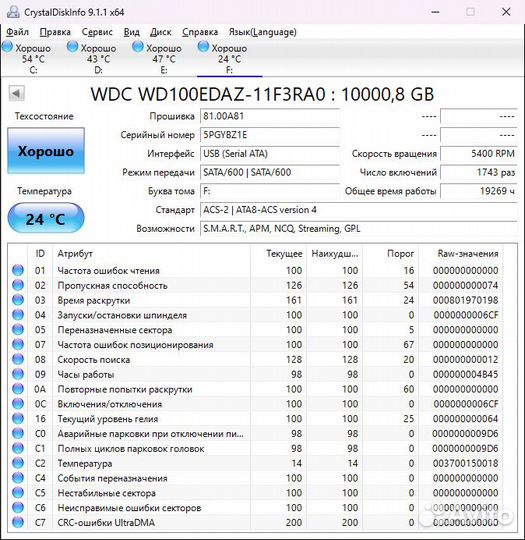This screenshot has width=525, height=540.
Task: Click the total hours value 19269 ч
Action: tap(478, 191)
